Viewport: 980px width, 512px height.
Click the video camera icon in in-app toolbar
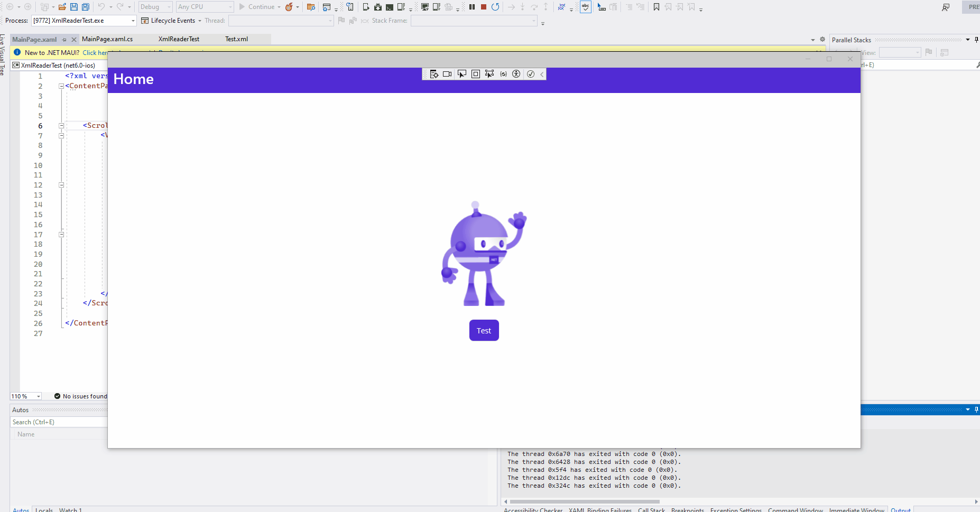tap(447, 74)
